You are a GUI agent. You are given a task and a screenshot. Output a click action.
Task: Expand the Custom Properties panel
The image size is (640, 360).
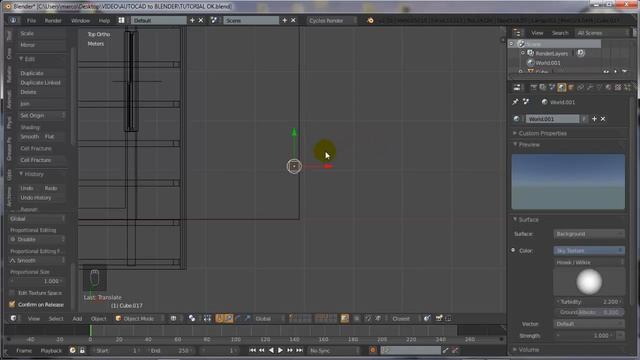tap(542, 133)
